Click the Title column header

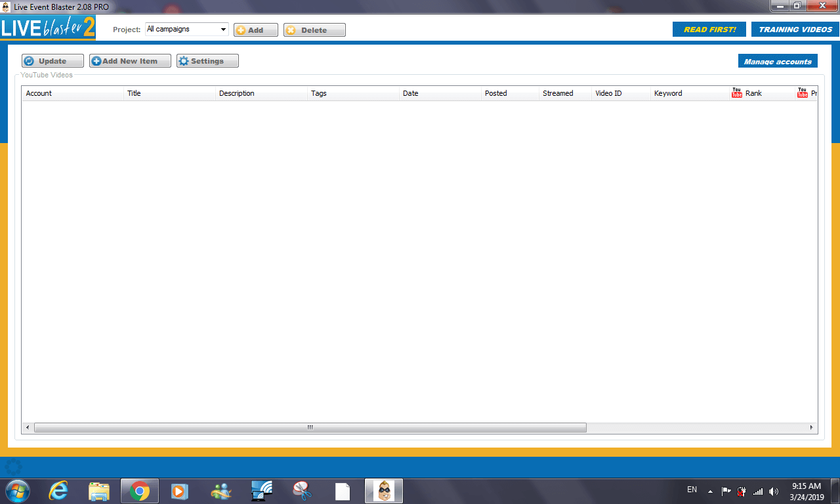(x=170, y=93)
